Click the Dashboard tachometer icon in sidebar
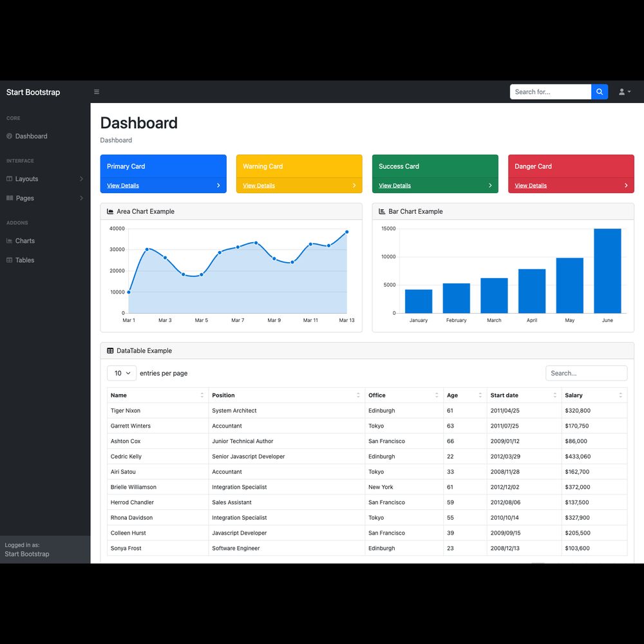The width and height of the screenshot is (644, 644). 9,137
